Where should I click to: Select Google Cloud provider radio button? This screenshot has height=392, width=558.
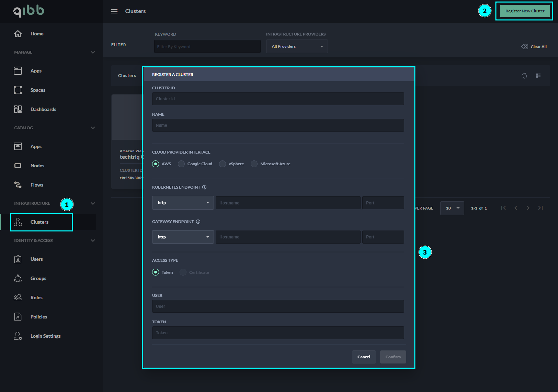coord(181,164)
